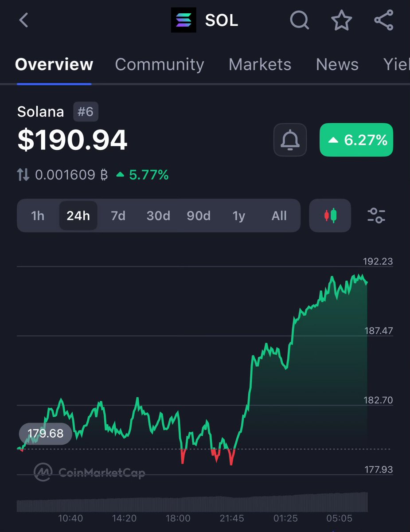Open the search magnifier
Image resolution: width=410 pixels, height=532 pixels.
[x=300, y=20]
